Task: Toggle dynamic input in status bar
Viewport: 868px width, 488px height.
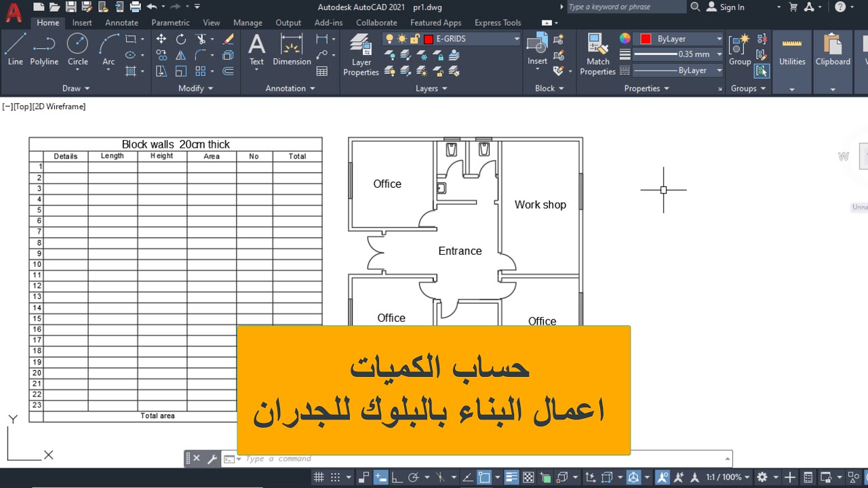Action: pyautogui.click(x=381, y=477)
